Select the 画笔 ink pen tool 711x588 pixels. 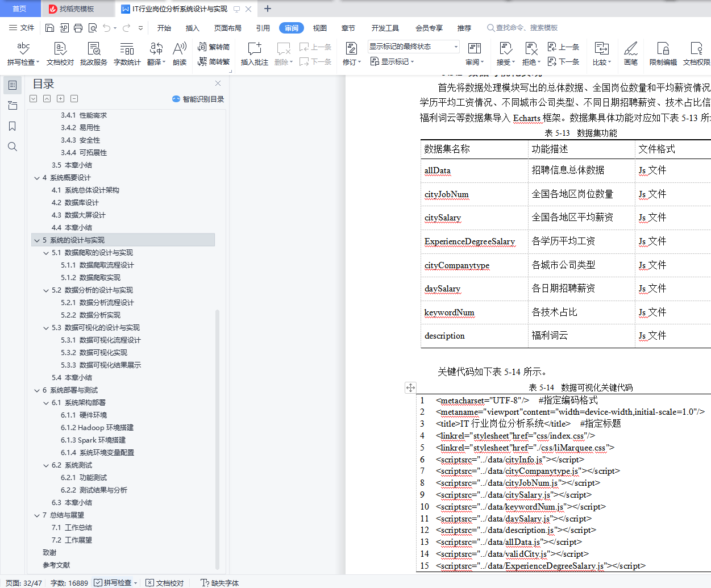tap(631, 54)
